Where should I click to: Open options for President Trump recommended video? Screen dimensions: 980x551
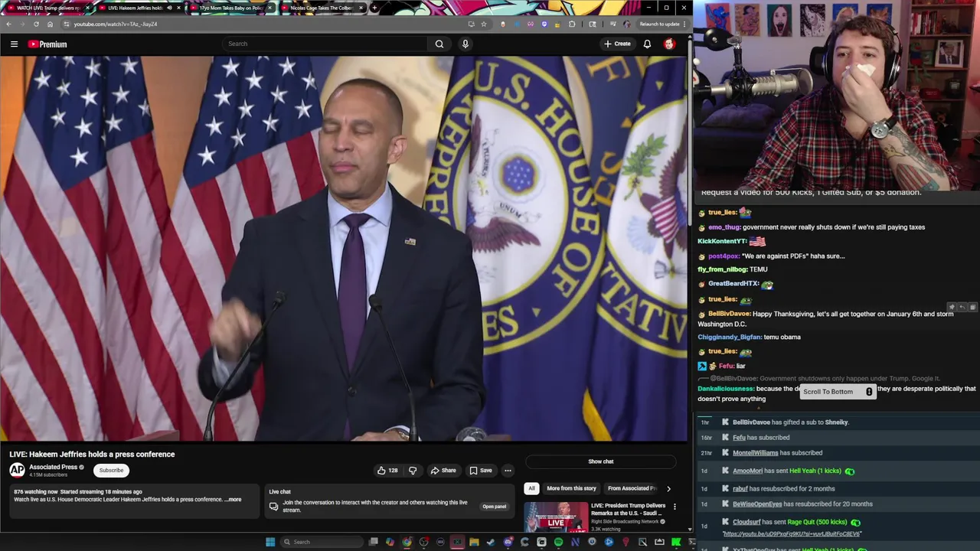[x=675, y=507]
